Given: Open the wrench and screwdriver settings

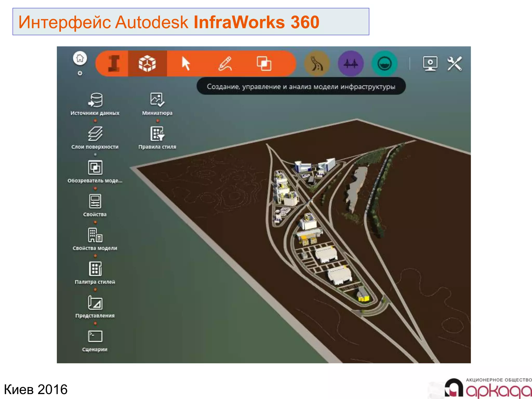Looking at the screenshot, I should click(x=455, y=63).
